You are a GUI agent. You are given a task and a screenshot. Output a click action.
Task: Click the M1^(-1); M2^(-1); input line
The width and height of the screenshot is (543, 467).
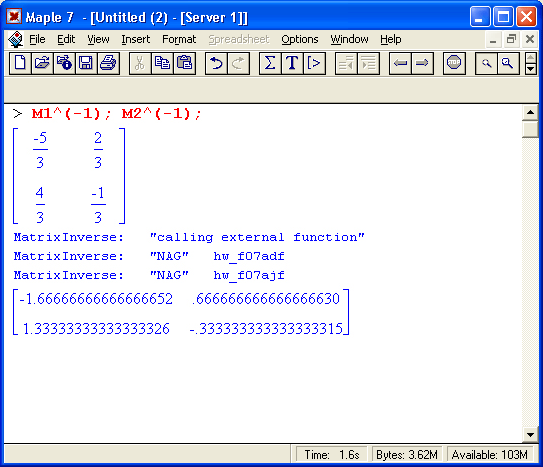116,114
